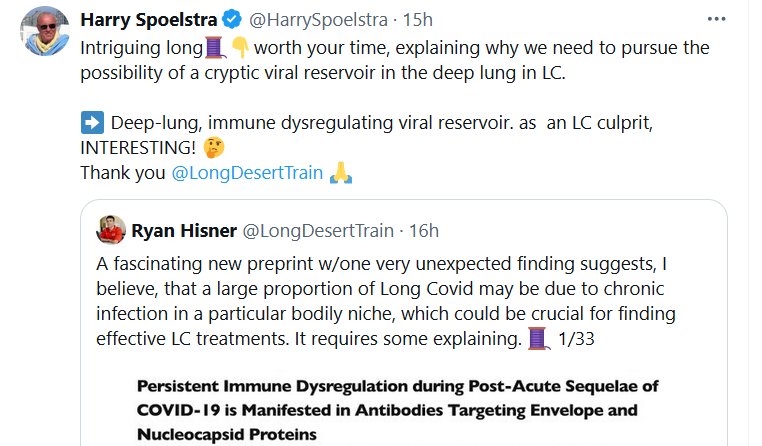Click the thread spool emoji before 1/33

(538, 339)
